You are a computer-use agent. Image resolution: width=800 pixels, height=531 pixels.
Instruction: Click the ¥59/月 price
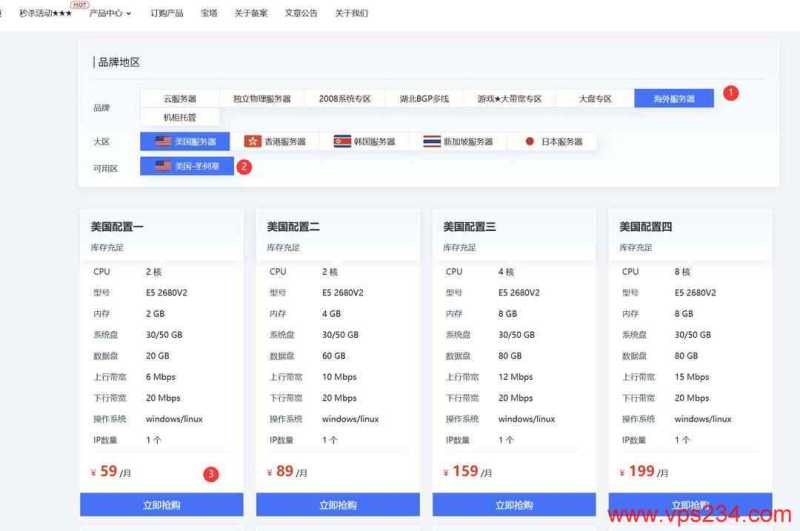pos(111,471)
